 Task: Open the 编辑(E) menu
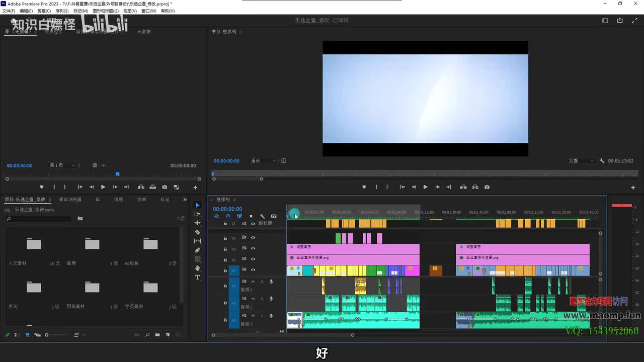coord(26,11)
